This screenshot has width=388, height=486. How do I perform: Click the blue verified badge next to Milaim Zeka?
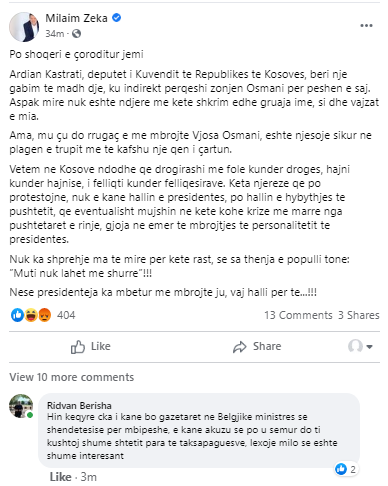coord(116,18)
